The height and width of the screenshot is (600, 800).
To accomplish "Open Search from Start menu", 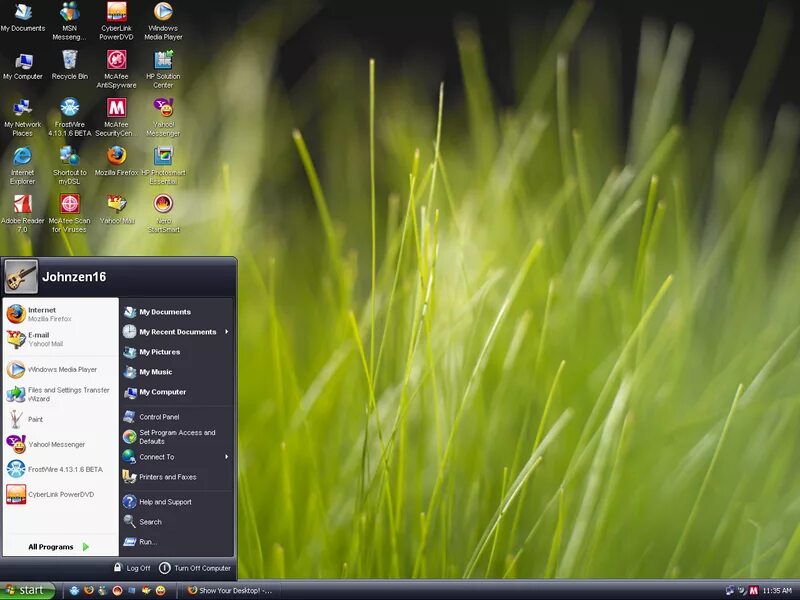I will pyautogui.click(x=177, y=521).
